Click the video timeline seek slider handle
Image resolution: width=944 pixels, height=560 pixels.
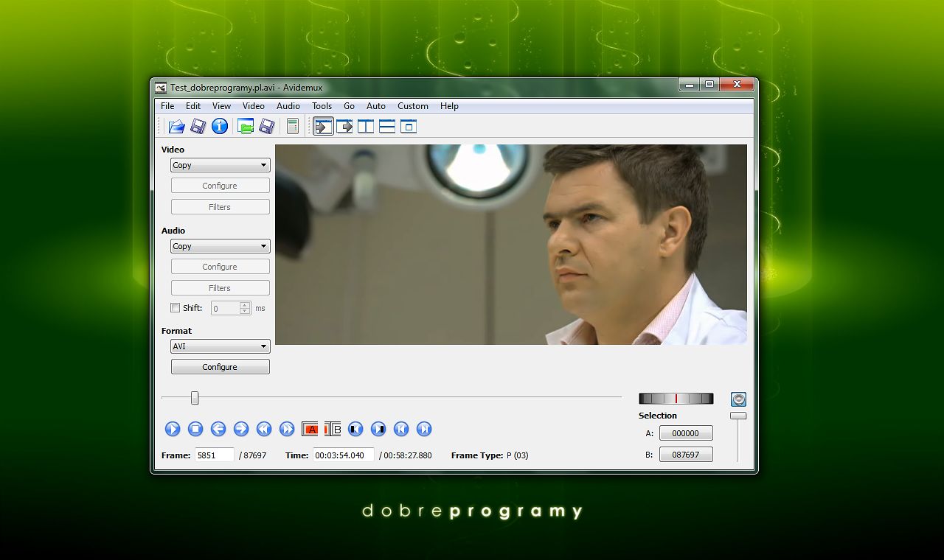[195, 398]
